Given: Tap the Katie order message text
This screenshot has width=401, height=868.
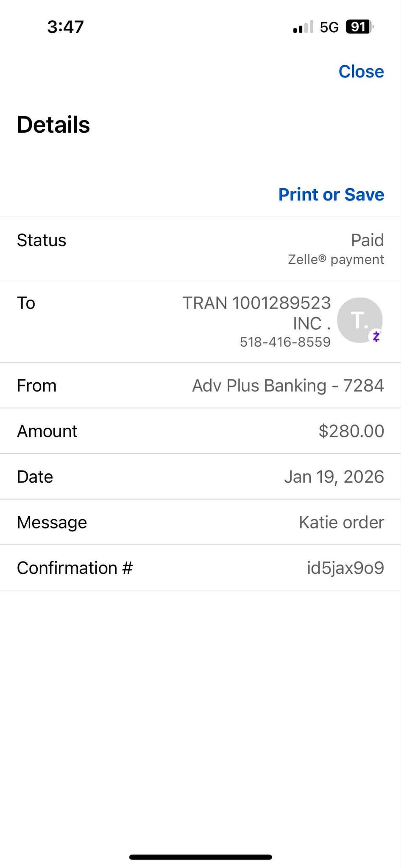Looking at the screenshot, I should 341,522.
